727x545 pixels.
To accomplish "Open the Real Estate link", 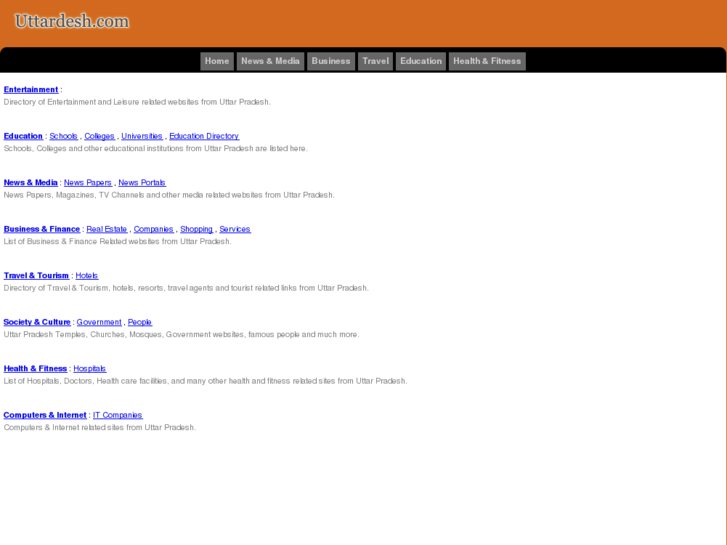I will pyautogui.click(x=107, y=229).
